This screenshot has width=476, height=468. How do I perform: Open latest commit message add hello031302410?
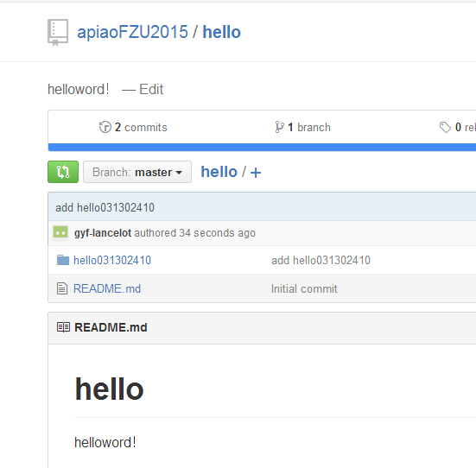click(105, 207)
